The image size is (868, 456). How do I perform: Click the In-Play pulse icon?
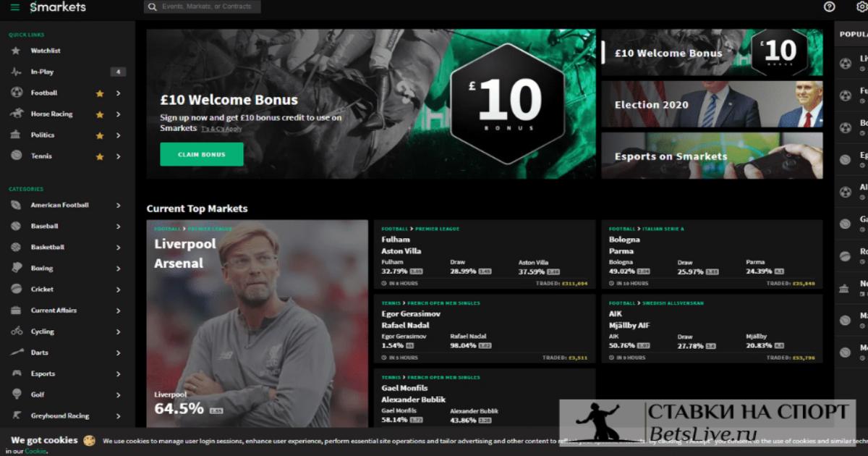16,72
